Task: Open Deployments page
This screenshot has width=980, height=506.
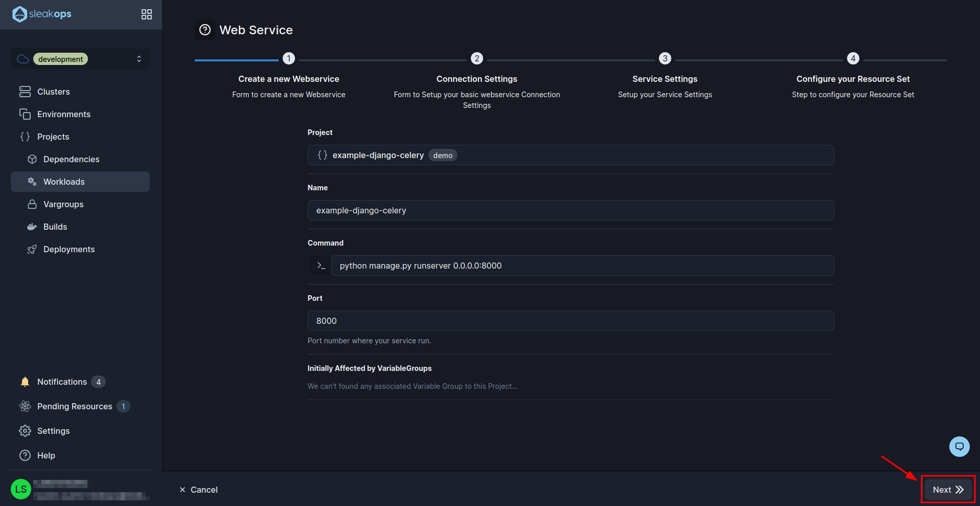Action: [x=80, y=249]
